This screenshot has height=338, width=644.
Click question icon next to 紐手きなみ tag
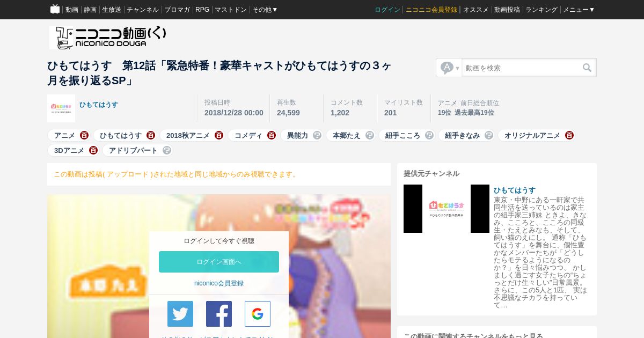pos(489,135)
